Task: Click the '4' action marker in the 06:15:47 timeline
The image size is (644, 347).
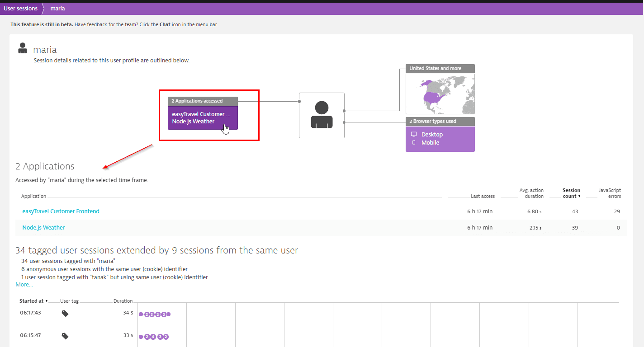Action: (x=153, y=337)
